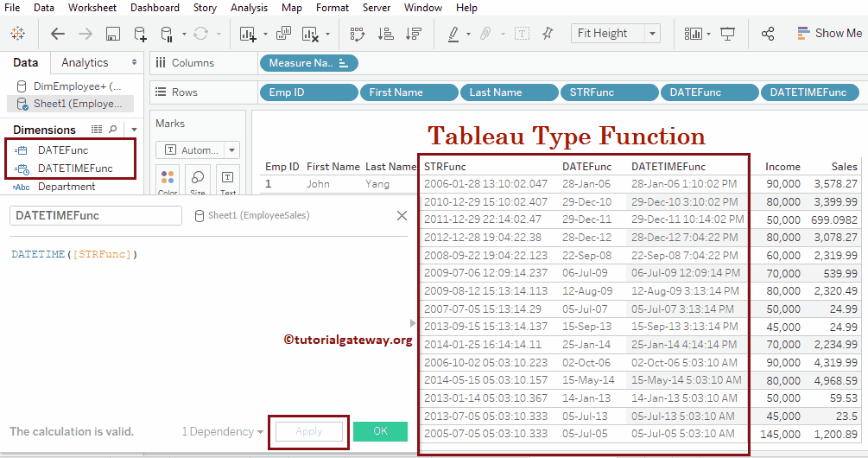The width and height of the screenshot is (868, 458).
Task: Click the Text marks button
Action: (x=227, y=181)
